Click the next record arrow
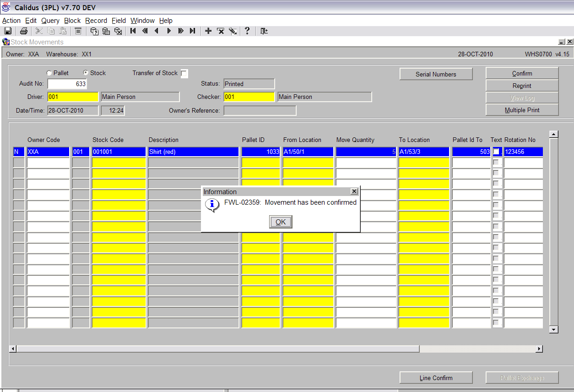This screenshot has height=392, width=574. 169,31
